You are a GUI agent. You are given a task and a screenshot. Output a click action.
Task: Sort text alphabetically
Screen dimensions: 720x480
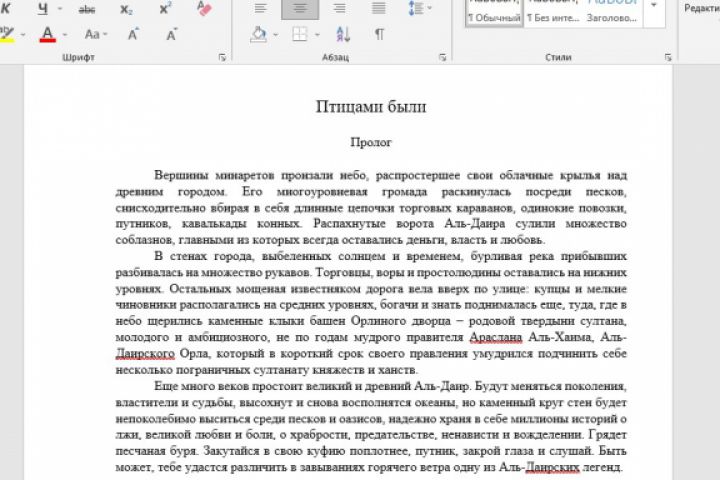click(343, 34)
